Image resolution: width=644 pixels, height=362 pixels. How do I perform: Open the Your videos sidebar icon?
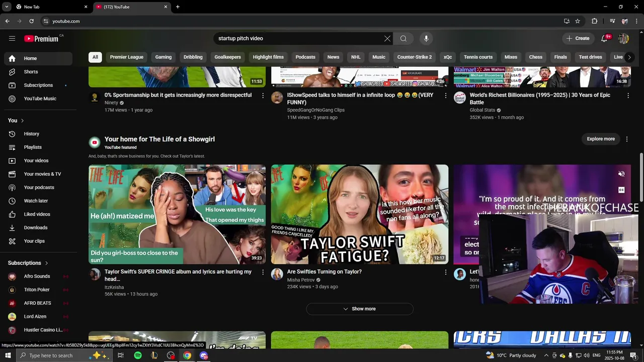click(x=12, y=160)
